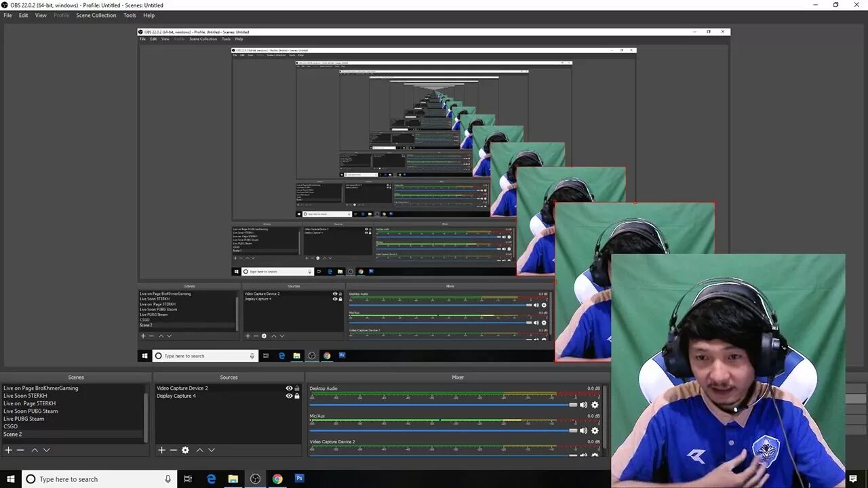Move the selected source up

pos(199,450)
